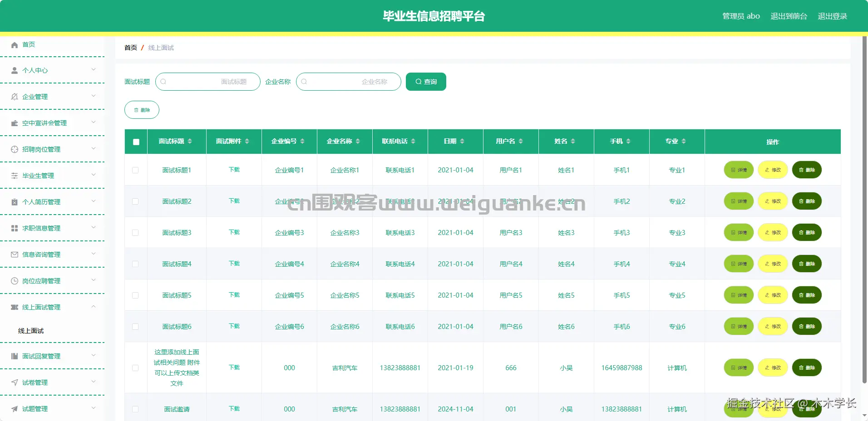Check the box for row 面试标题5
This screenshot has width=868, height=421.
(x=135, y=295)
